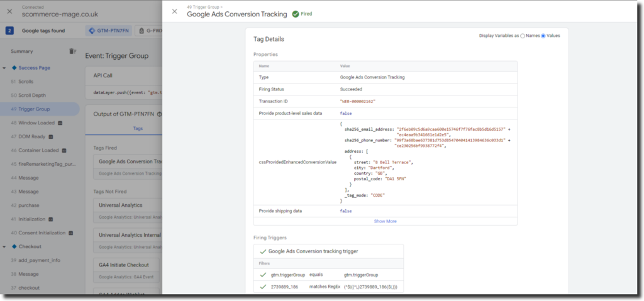Click Show More under tag properties
Screen dimensions: 644x301
pos(386,221)
